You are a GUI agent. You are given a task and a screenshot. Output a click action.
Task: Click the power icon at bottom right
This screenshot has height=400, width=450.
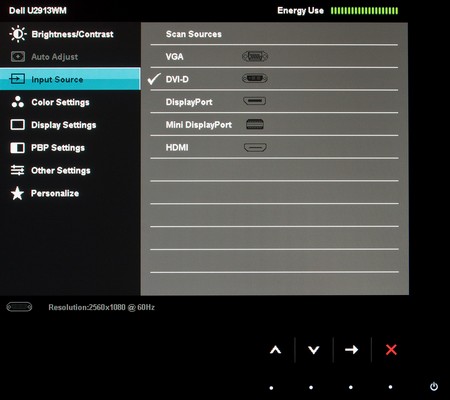(x=434, y=386)
